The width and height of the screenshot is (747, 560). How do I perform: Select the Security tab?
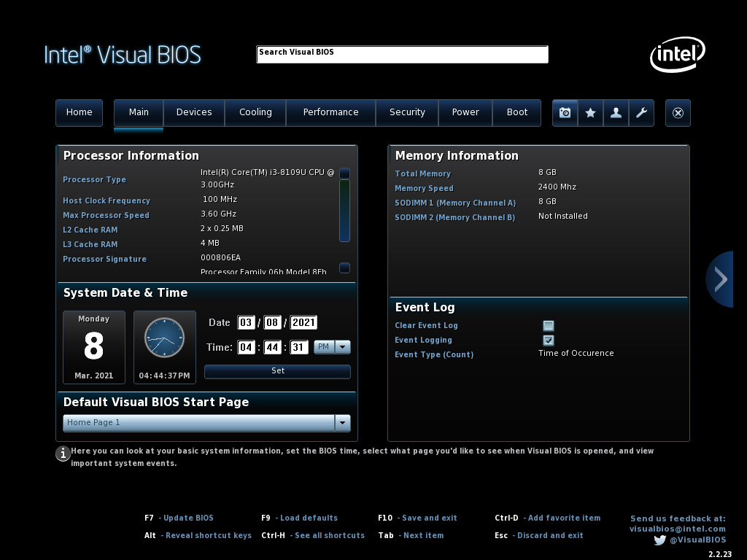pos(407,112)
